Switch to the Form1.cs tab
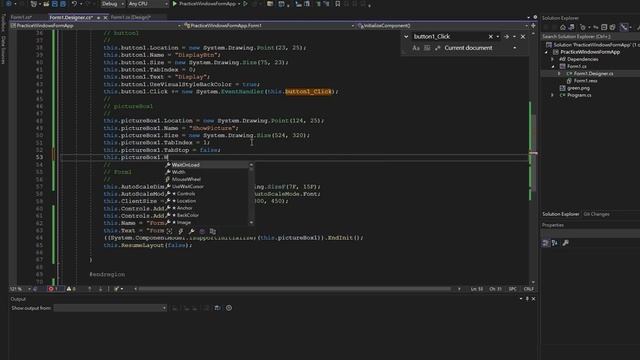 (x=21, y=17)
